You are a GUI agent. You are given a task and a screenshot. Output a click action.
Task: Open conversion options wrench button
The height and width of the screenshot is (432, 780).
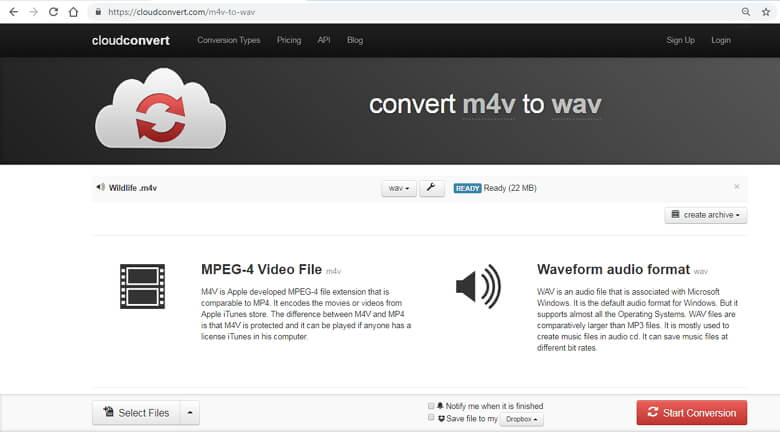coord(431,188)
